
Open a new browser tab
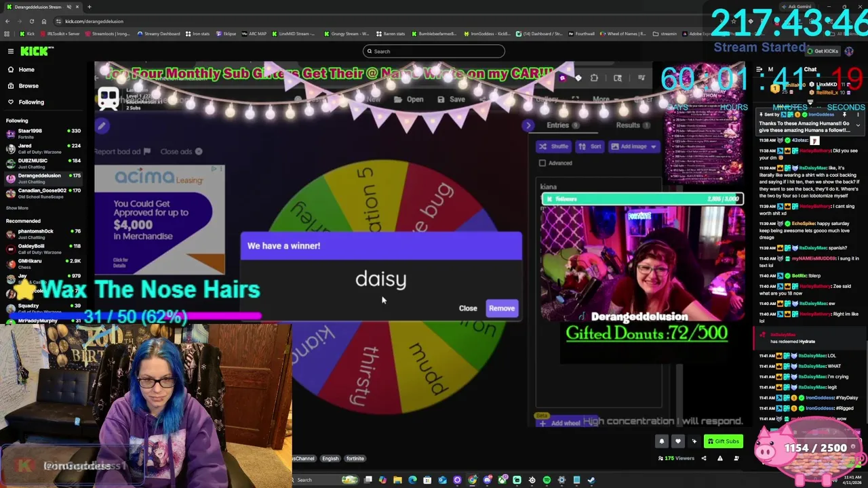(90, 7)
